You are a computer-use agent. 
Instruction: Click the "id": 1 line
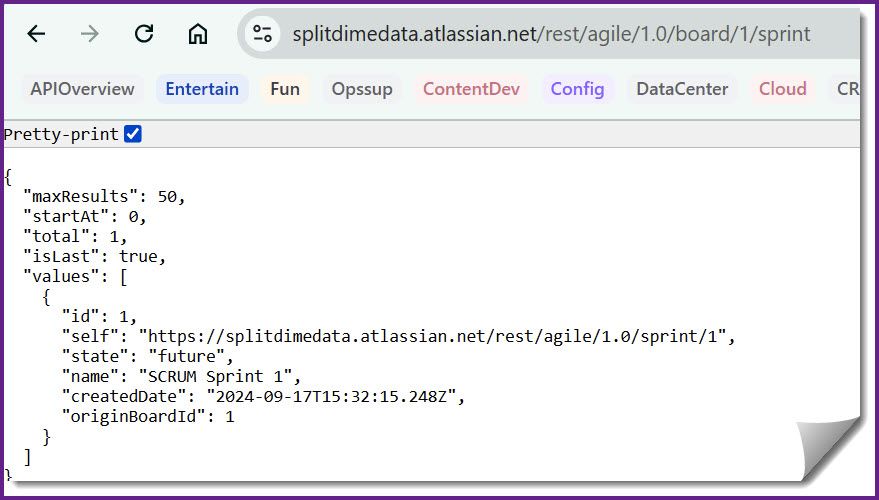(x=99, y=317)
